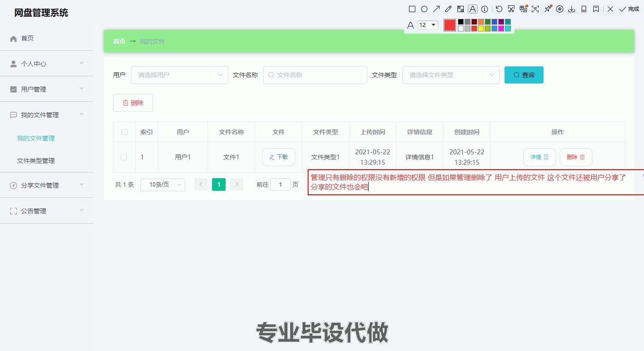This screenshot has width=644, height=351.
Task: Click the send-to-phone icon
Action: tap(584, 9)
